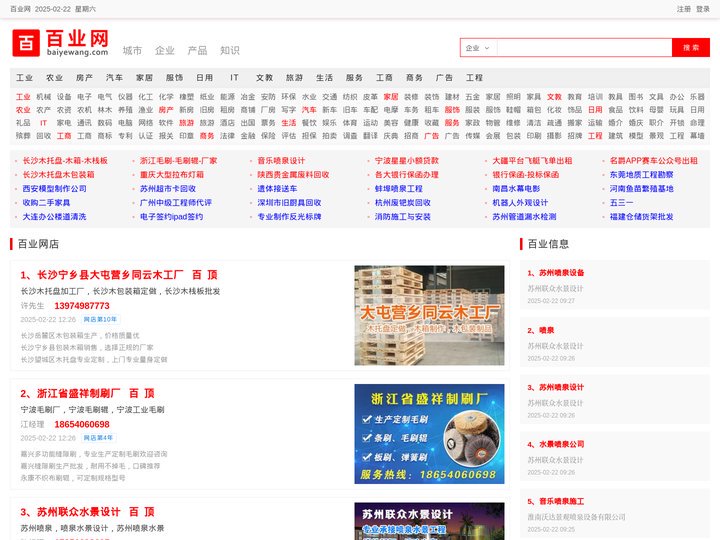The image size is (720, 540).
Task: Open the 长沙木托盘-木箱-木栈板 ad link
Action: [65, 161]
